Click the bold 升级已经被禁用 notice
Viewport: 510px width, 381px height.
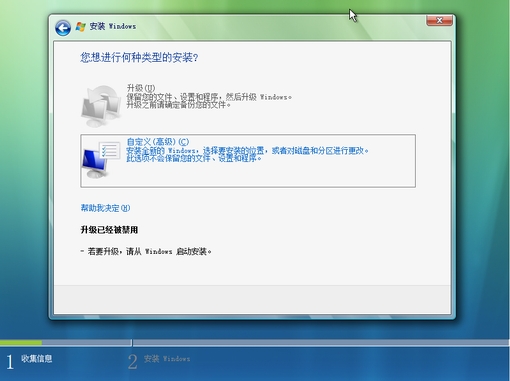(x=109, y=230)
